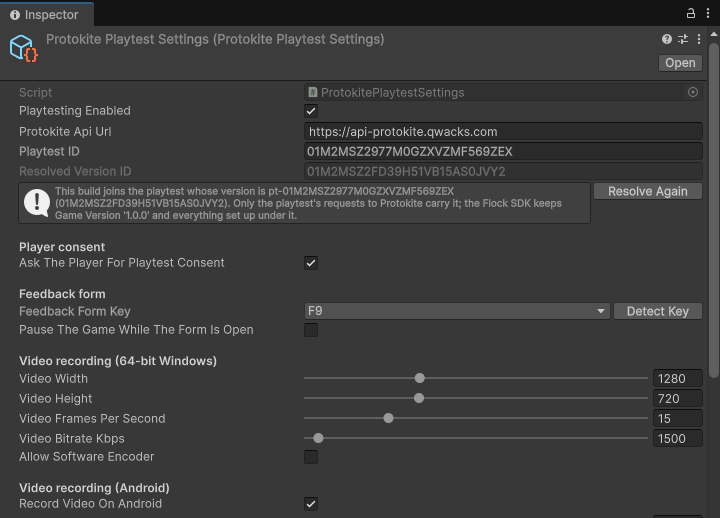The image size is (720, 518).
Task: Click the Protokite Api Url input field
Action: [x=503, y=132]
